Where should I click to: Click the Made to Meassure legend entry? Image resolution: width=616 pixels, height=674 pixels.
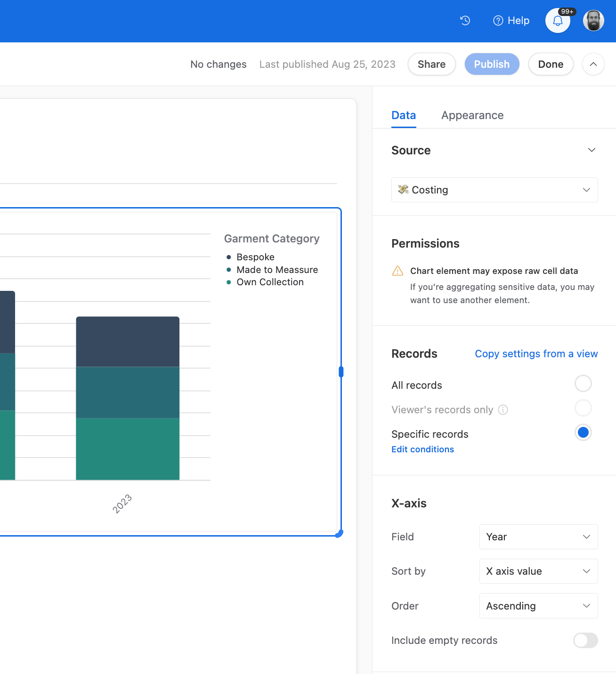coord(272,270)
